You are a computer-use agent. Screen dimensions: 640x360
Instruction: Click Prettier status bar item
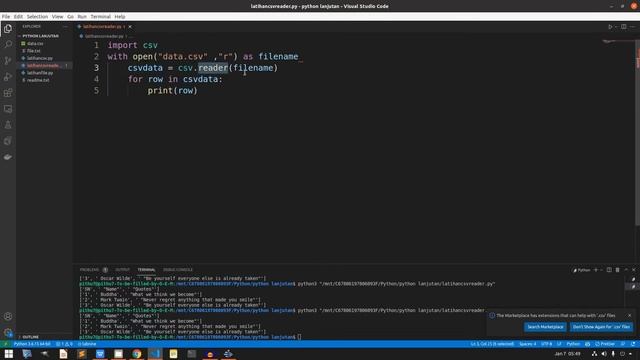[x=605, y=344]
